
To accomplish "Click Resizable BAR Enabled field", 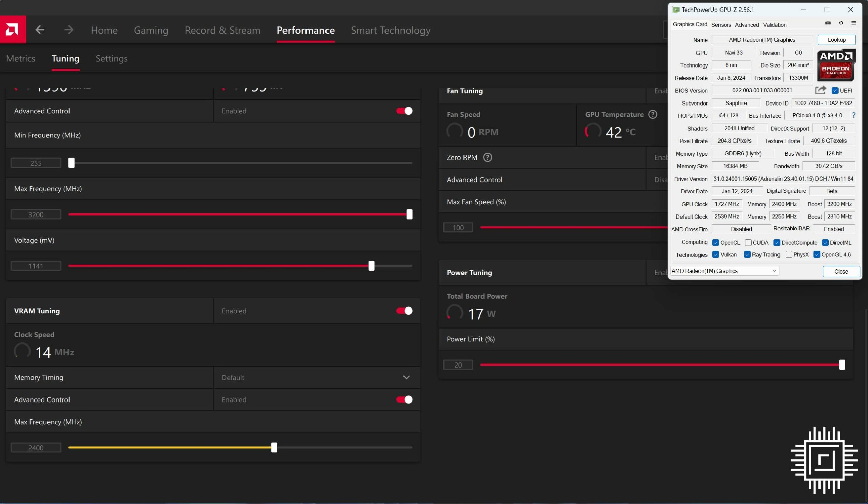I will coord(833,229).
